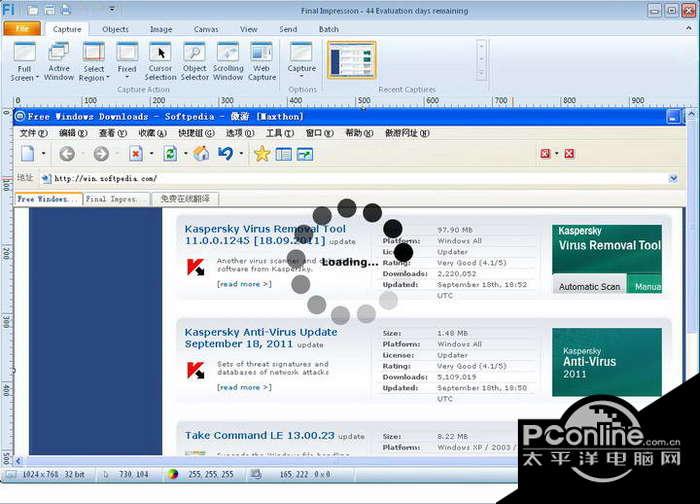Open the Capture options button
The width and height of the screenshot is (700, 504).
pyautogui.click(x=302, y=61)
